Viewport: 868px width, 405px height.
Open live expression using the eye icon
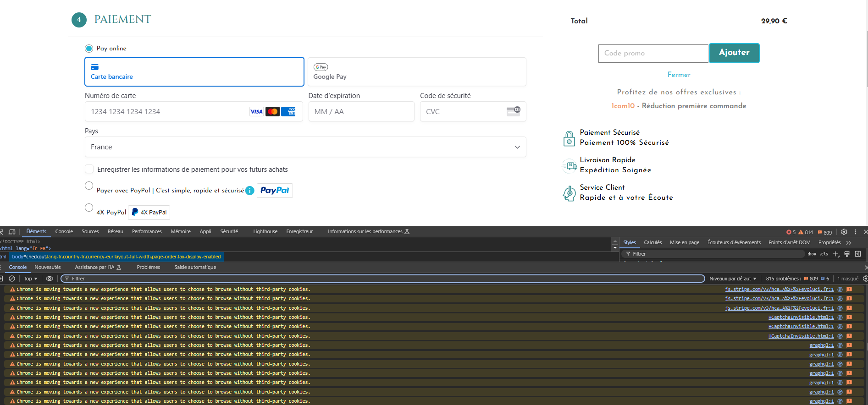pyautogui.click(x=50, y=279)
